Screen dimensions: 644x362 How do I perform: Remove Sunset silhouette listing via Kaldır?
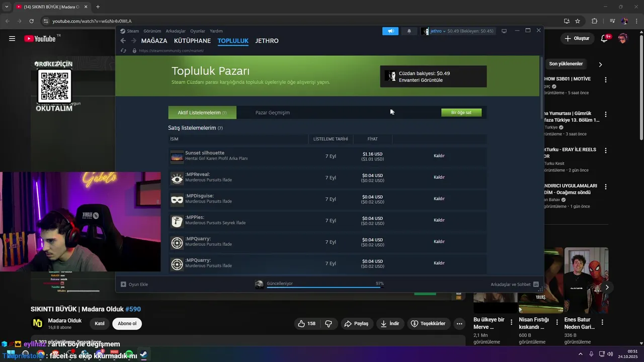439,156
